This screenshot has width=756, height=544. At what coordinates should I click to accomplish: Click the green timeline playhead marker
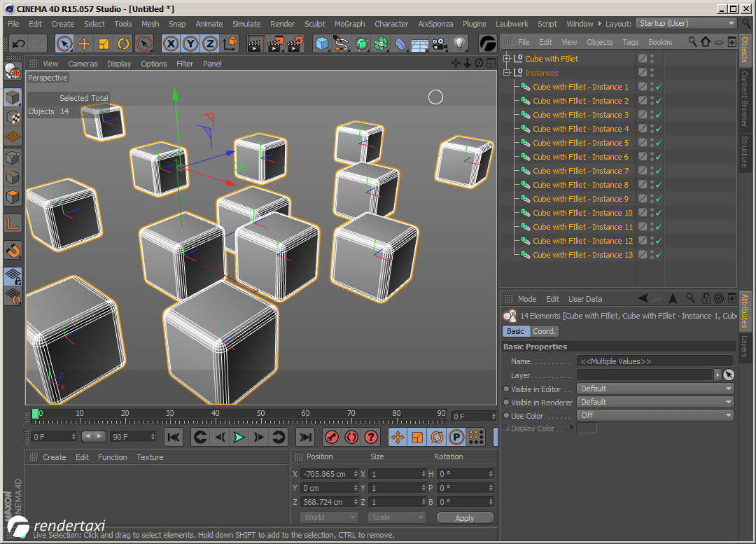tap(35, 414)
